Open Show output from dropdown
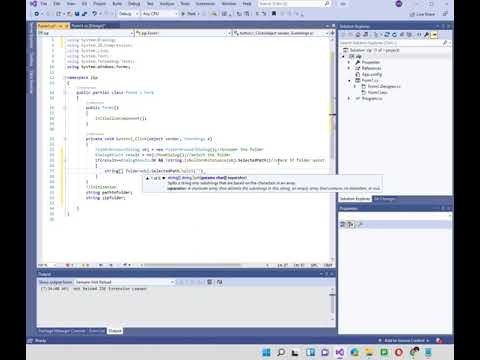 pyautogui.click(x=124, y=282)
